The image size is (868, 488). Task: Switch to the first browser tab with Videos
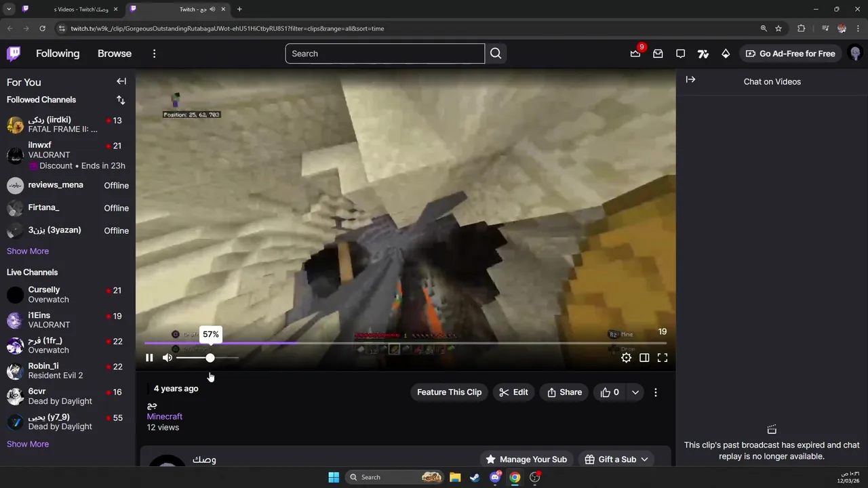[x=71, y=9]
